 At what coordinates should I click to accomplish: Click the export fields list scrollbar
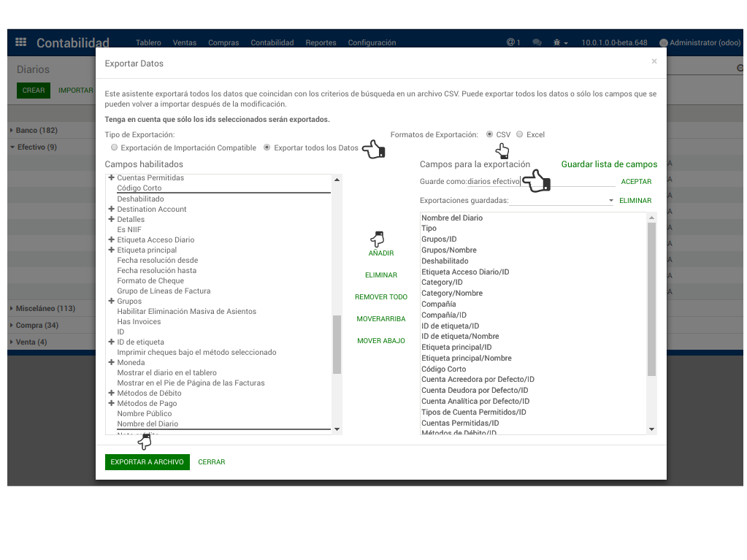point(651,299)
